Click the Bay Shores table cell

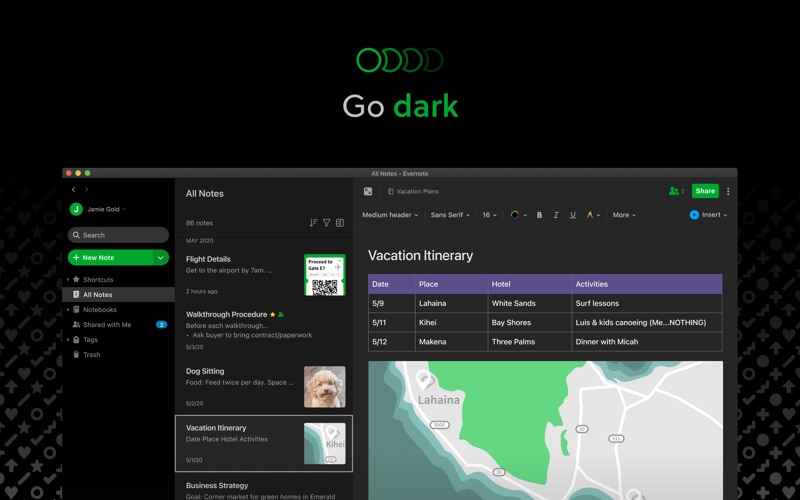tap(529, 322)
